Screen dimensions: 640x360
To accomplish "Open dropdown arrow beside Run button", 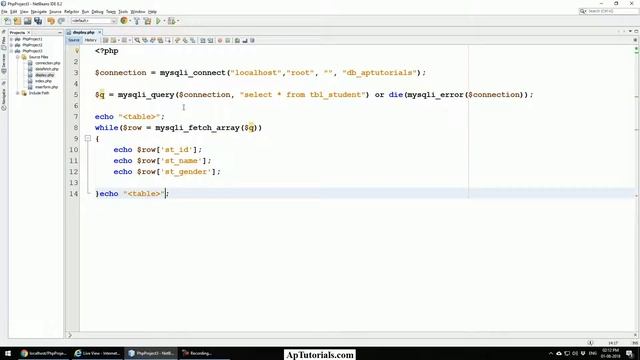I will 164,21.
